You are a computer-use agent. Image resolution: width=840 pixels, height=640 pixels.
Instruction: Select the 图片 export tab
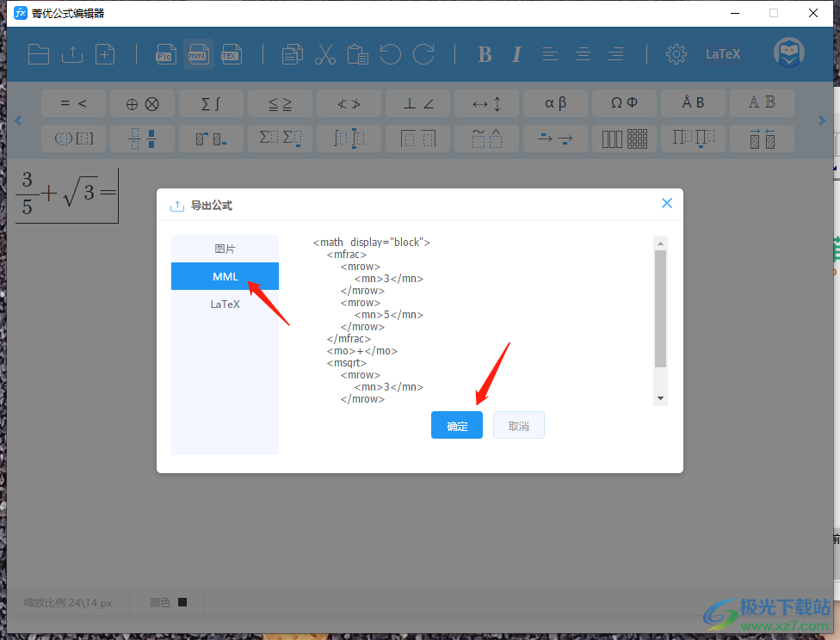tap(225, 249)
